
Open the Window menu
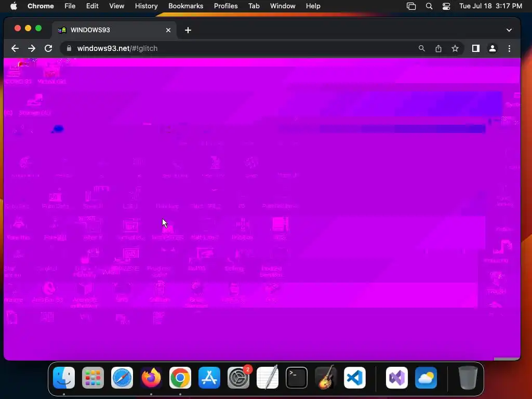pos(283,6)
